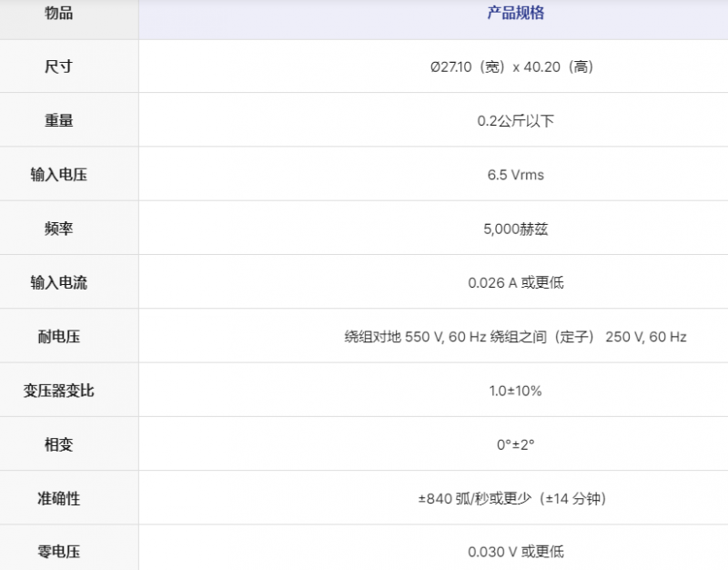This screenshot has width=728, height=570.
Task: Click the 1.0±10% ratio value
Action: 515,391
